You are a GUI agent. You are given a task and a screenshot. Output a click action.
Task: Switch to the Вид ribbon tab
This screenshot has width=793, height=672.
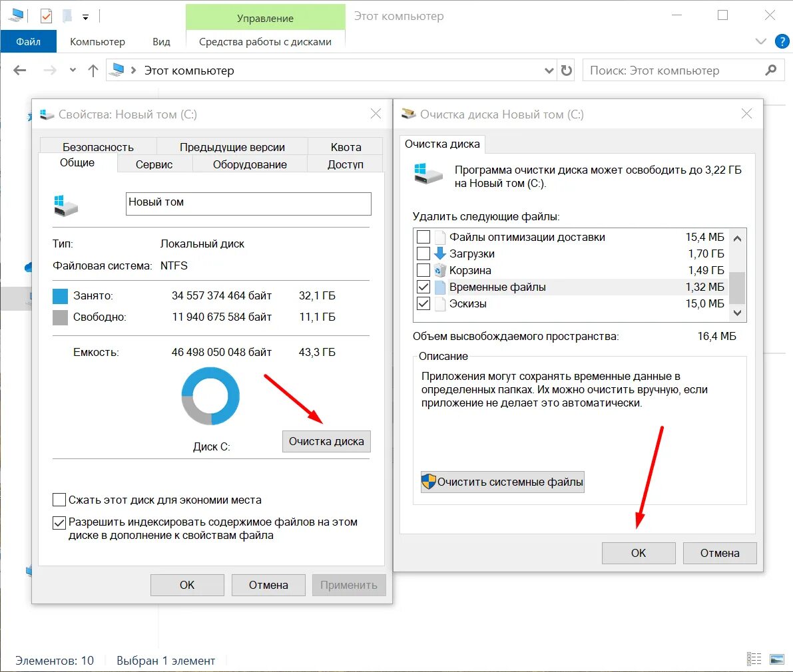tap(161, 41)
